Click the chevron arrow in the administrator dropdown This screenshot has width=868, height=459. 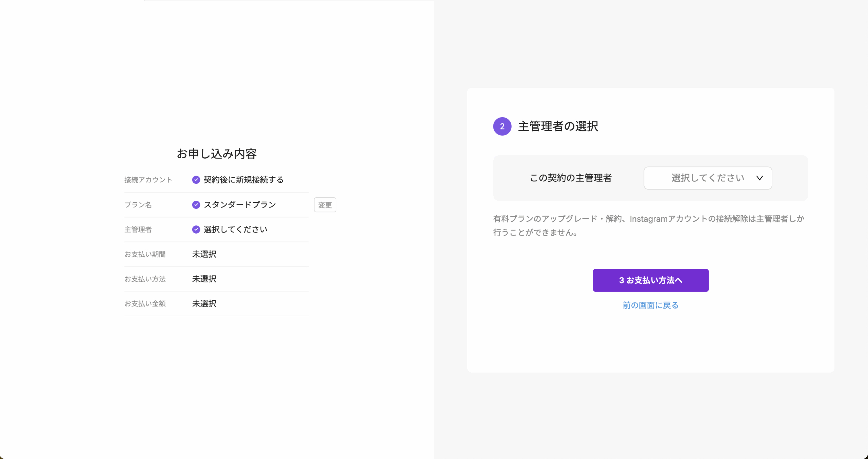pos(759,178)
